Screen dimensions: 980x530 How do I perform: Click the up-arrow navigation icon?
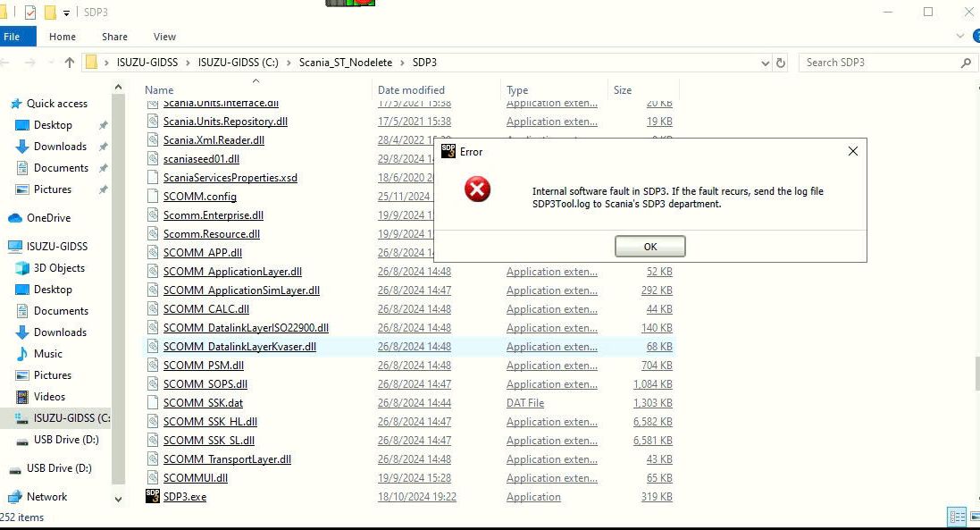click(69, 62)
